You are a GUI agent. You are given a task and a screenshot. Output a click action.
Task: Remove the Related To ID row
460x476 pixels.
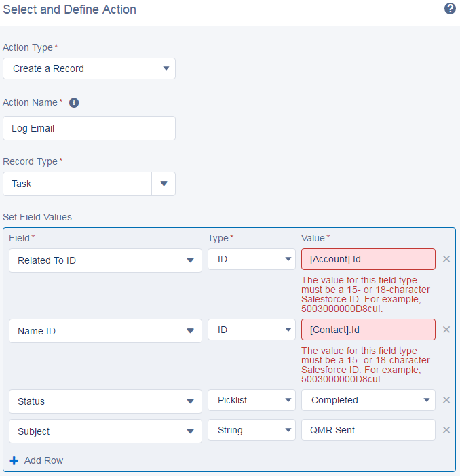[446, 259]
